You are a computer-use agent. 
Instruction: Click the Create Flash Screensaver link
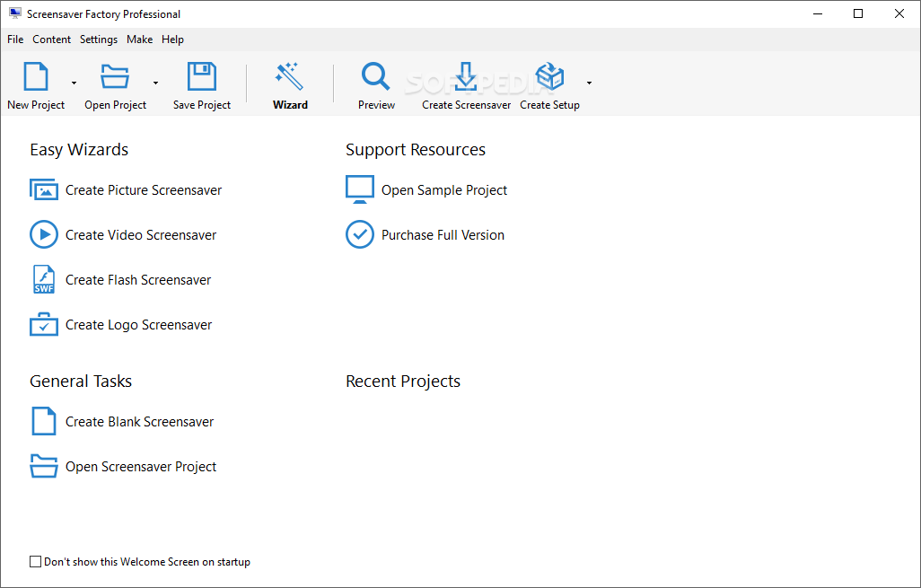point(138,280)
